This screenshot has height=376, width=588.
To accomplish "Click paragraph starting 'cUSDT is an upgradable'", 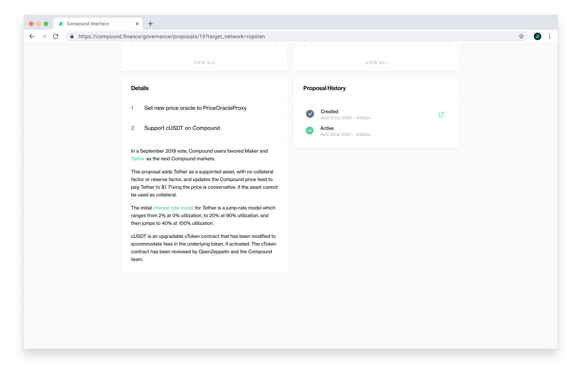I will [204, 248].
